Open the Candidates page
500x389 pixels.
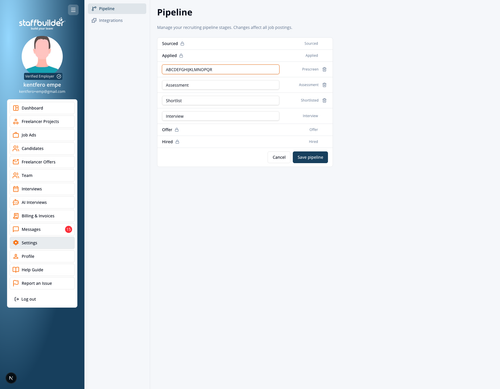pos(42,148)
